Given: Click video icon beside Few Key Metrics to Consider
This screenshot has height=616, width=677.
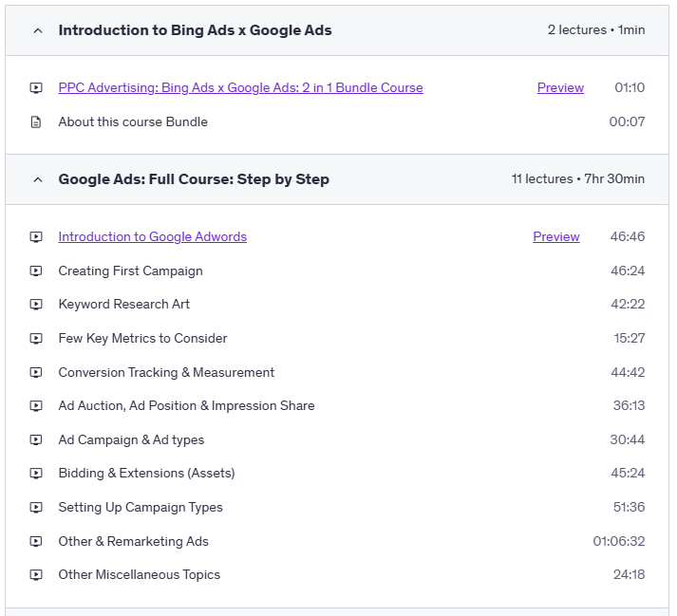Looking at the screenshot, I should click(36, 339).
